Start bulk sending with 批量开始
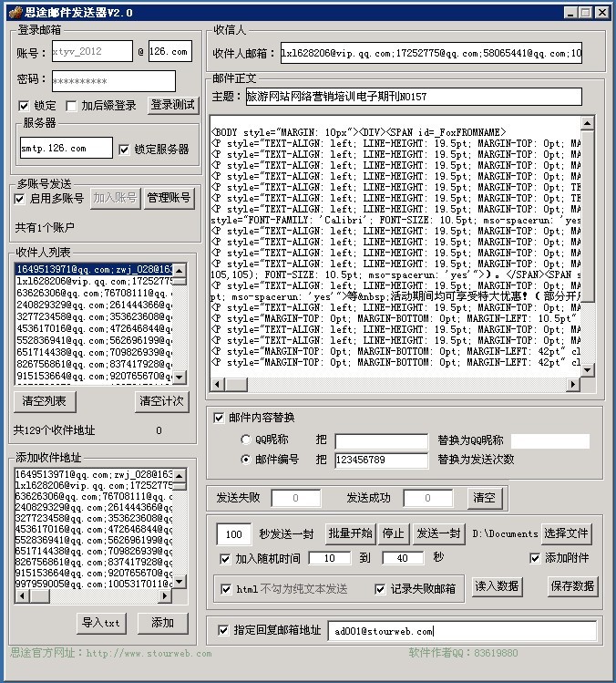Viewport: 616px width, 683px height. coord(350,533)
